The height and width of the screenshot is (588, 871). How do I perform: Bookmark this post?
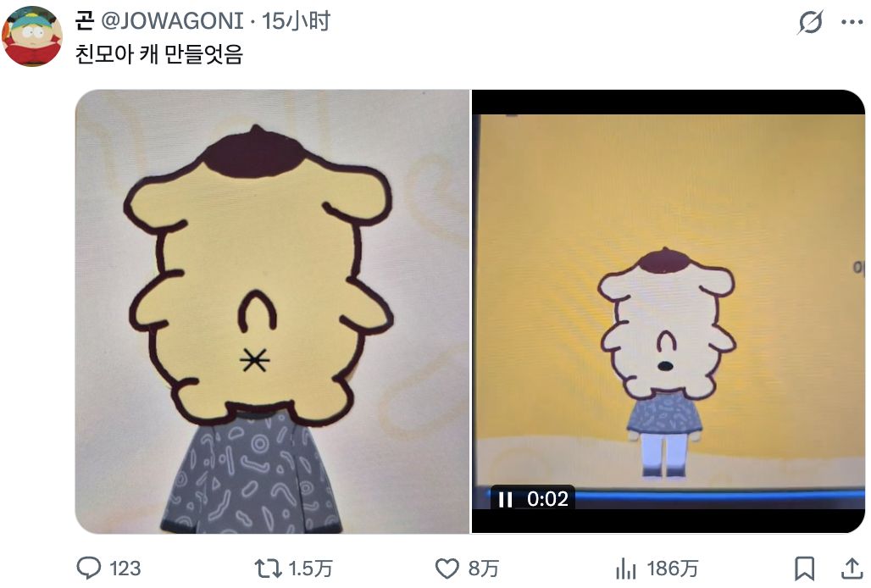pyautogui.click(x=805, y=569)
